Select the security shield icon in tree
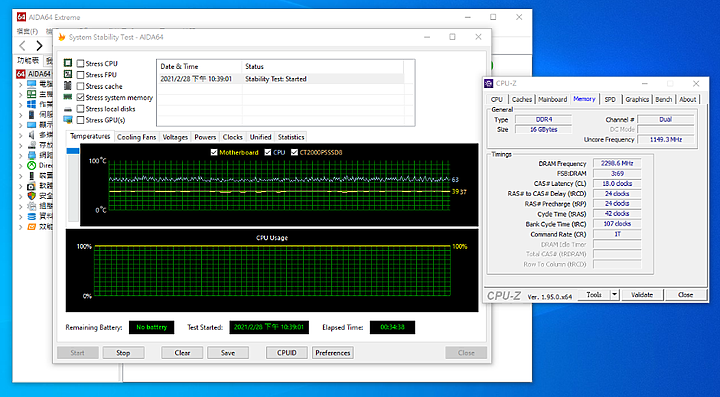 31,196
